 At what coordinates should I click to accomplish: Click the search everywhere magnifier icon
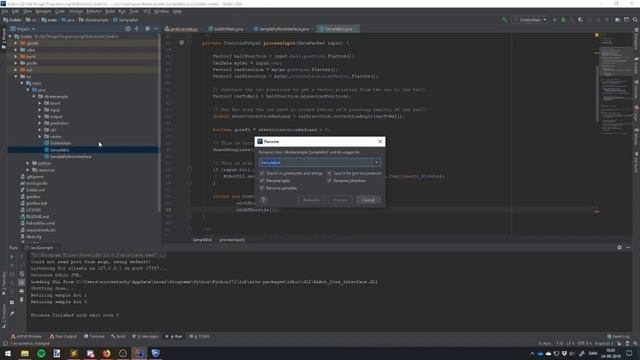pyautogui.click(x=635, y=20)
